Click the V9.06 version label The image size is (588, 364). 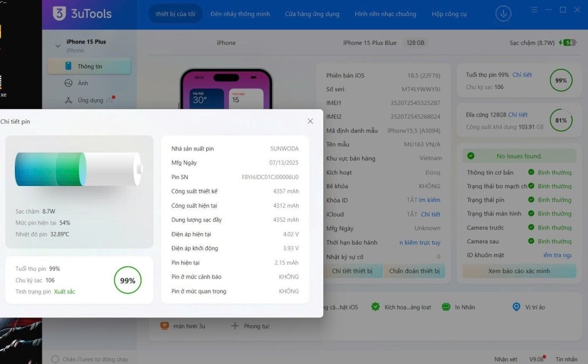[x=536, y=359]
